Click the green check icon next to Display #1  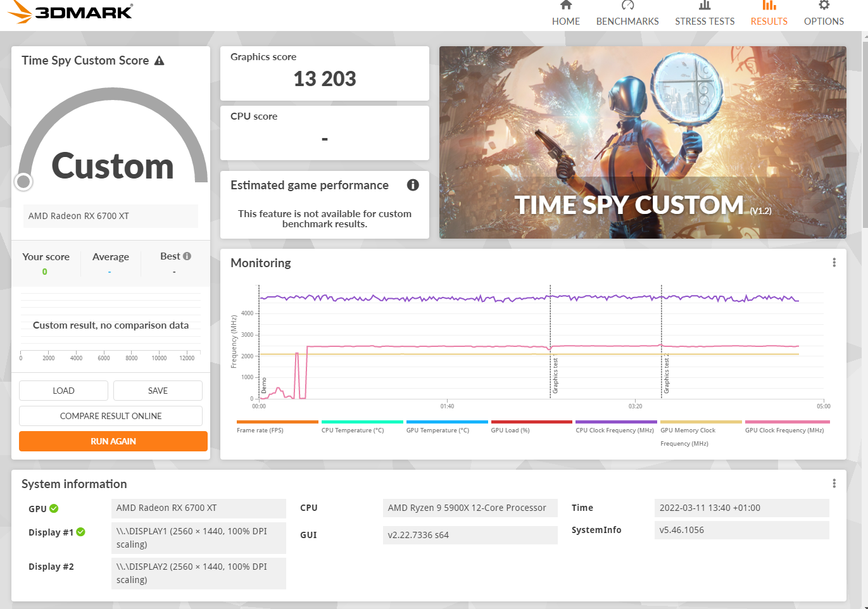(x=80, y=532)
